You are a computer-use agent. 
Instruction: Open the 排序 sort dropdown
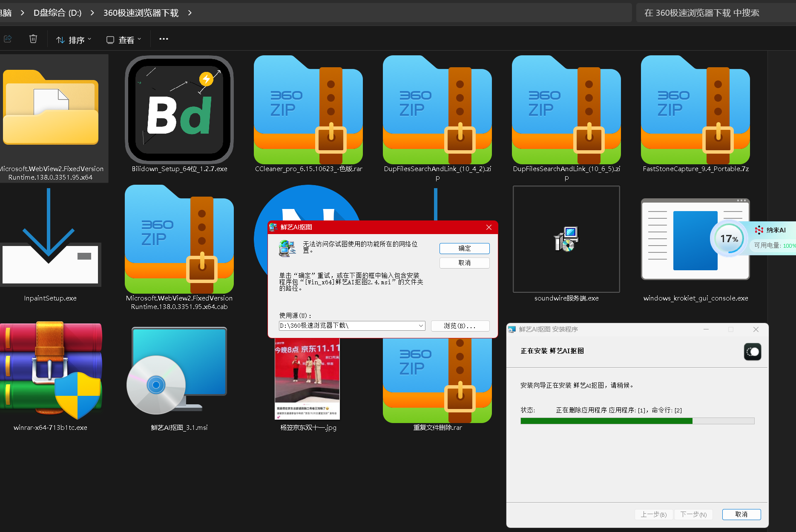click(74, 40)
